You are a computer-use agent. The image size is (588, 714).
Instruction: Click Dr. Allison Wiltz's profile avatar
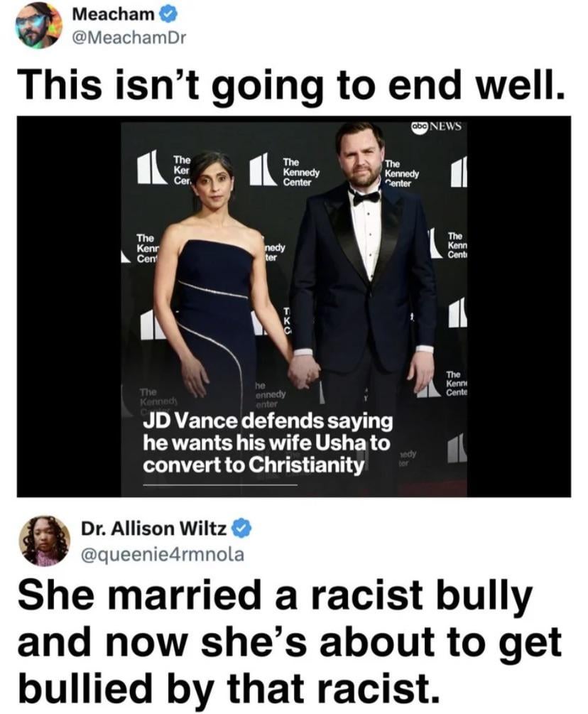45,541
